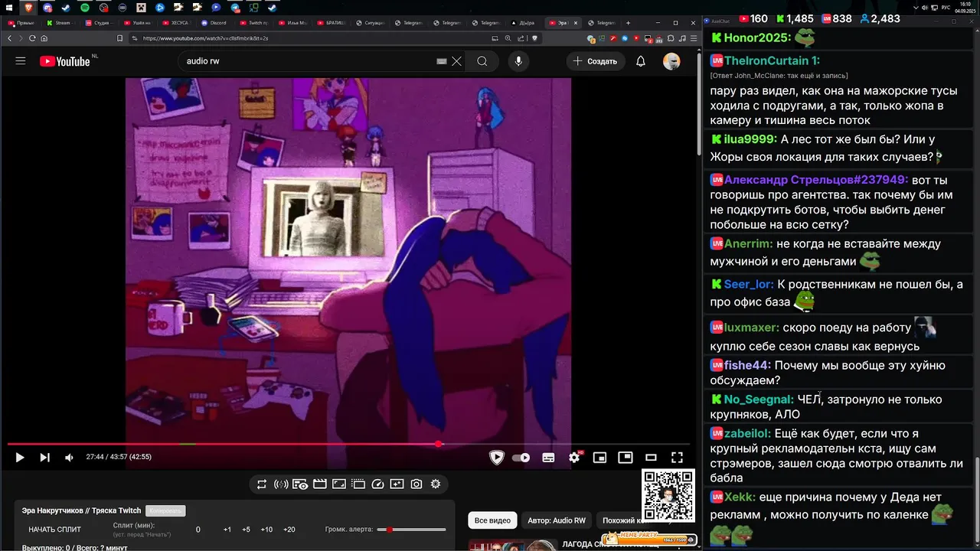This screenshot has height=551, width=980.
Task: Open Brave browser from the taskbar
Action: pyautogui.click(x=28, y=8)
